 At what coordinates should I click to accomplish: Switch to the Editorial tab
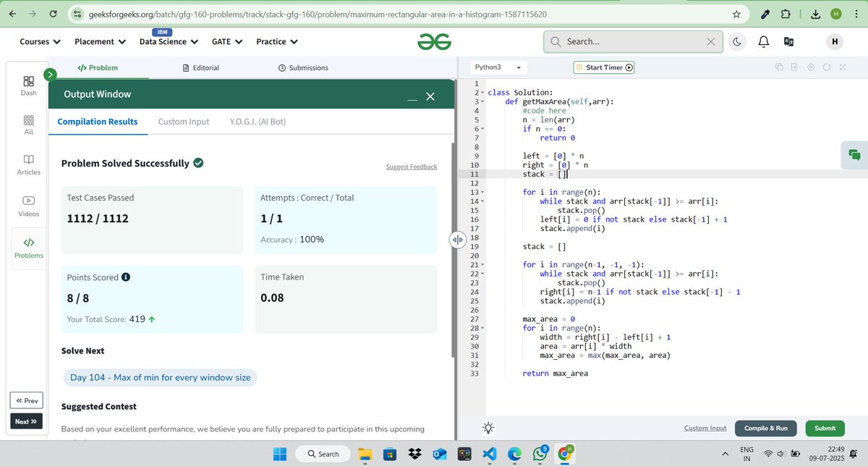[201, 67]
